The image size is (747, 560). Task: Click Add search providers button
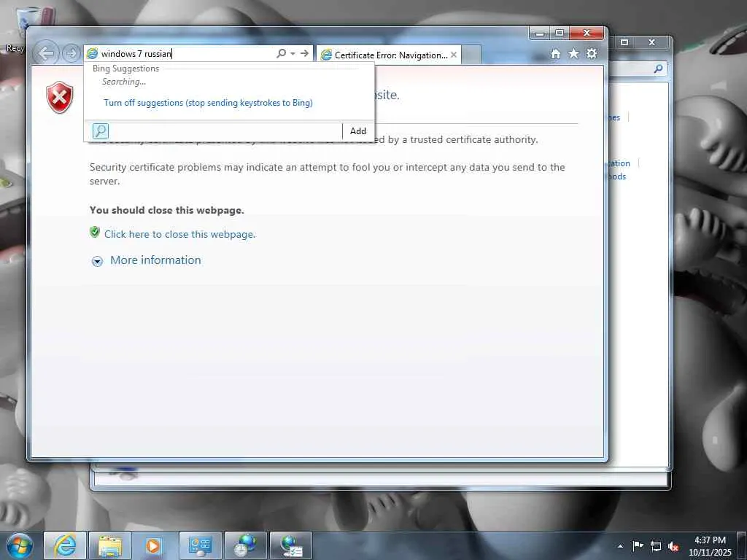click(357, 131)
